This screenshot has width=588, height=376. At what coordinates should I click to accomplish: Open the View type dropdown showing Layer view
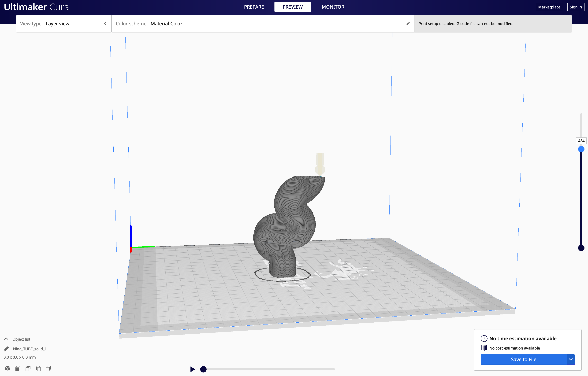tap(63, 24)
